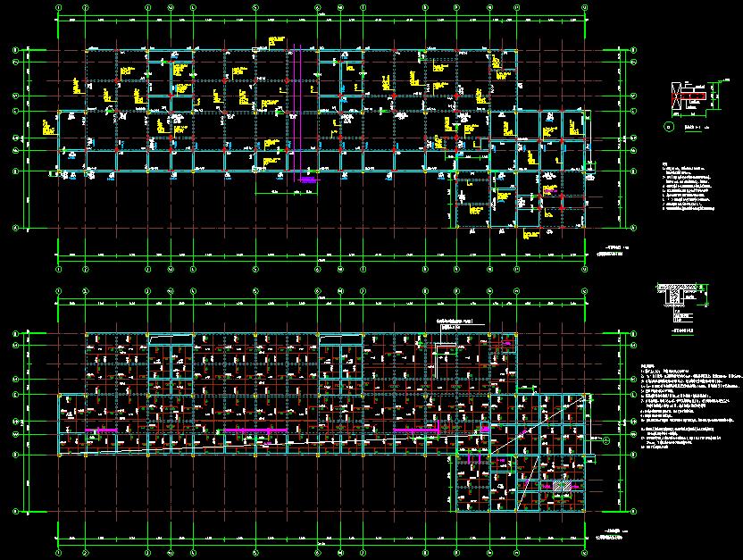
Task: Select top-right grid bubble of upper plan
Action: [588, 6]
